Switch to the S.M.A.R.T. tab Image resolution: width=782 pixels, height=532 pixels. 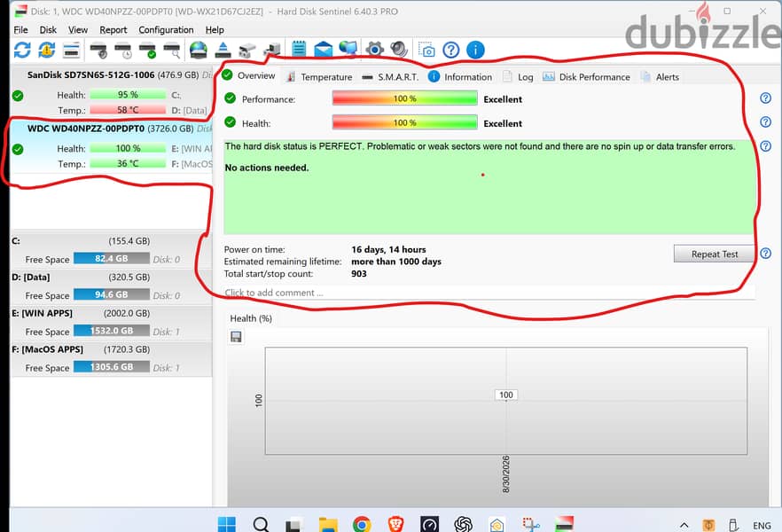point(390,77)
